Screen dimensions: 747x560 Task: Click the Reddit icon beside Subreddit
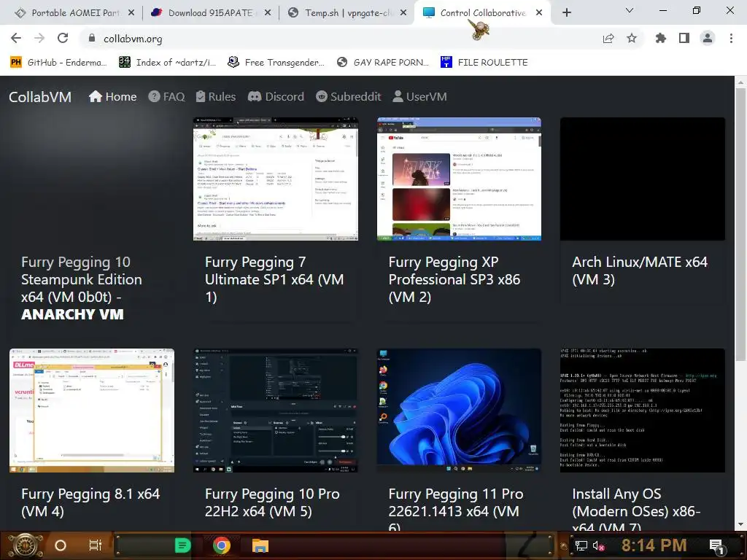click(x=322, y=97)
